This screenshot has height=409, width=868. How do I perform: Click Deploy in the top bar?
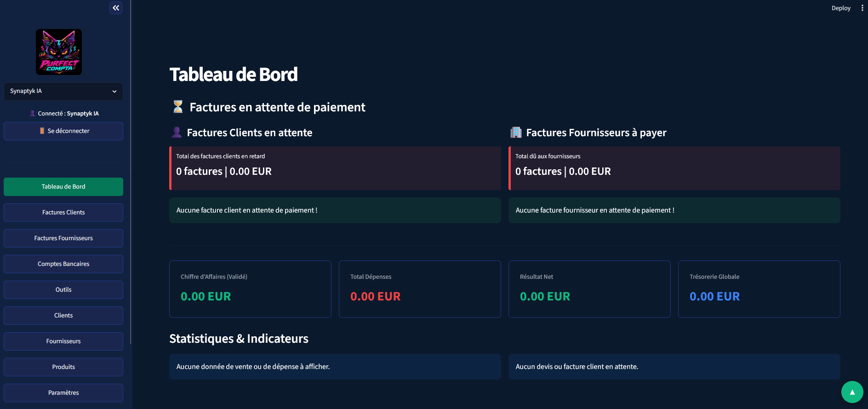pos(841,8)
